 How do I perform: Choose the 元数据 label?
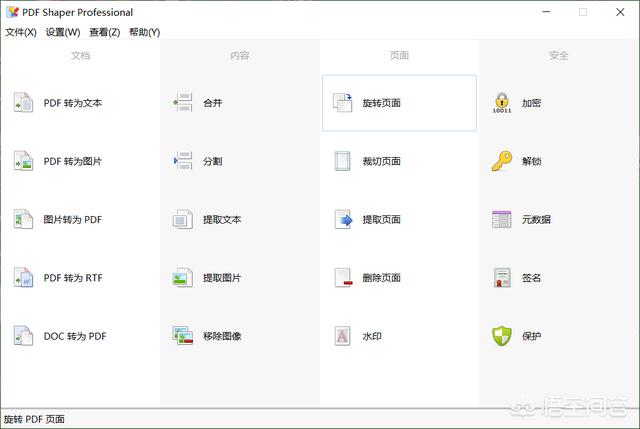536,220
